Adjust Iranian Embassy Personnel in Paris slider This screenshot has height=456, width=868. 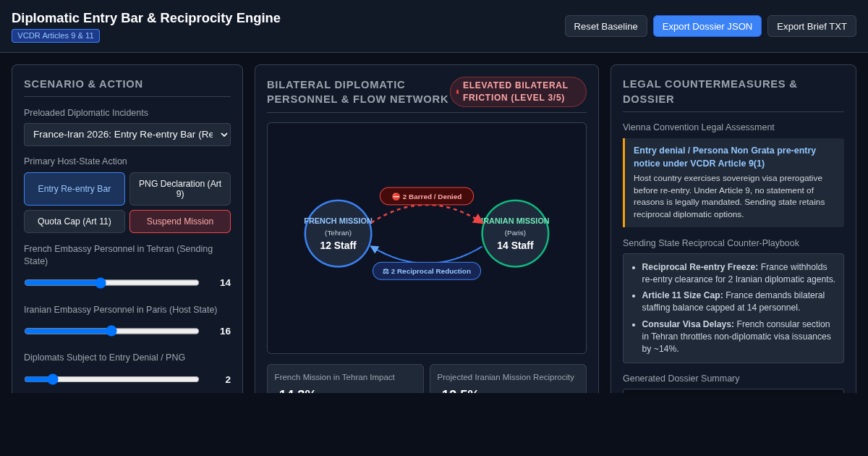[x=111, y=331]
